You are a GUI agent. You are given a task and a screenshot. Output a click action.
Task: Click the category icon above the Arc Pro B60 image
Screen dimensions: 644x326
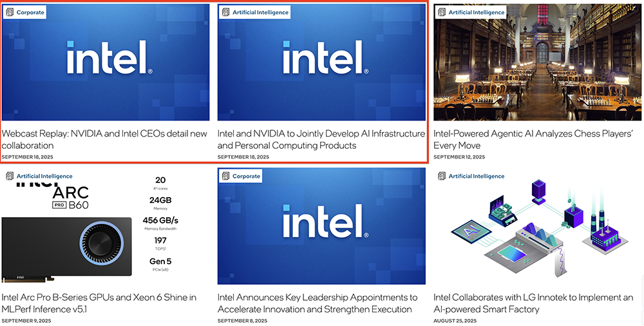(10, 176)
